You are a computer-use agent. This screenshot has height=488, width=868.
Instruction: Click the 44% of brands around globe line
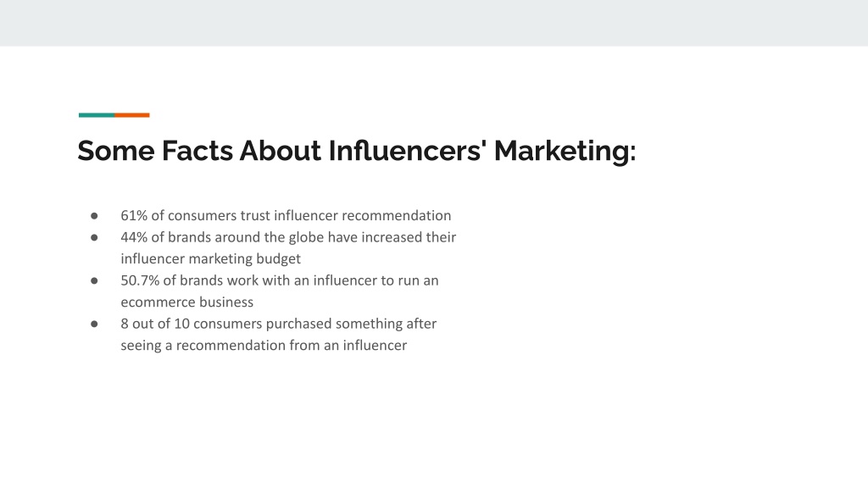(x=288, y=237)
